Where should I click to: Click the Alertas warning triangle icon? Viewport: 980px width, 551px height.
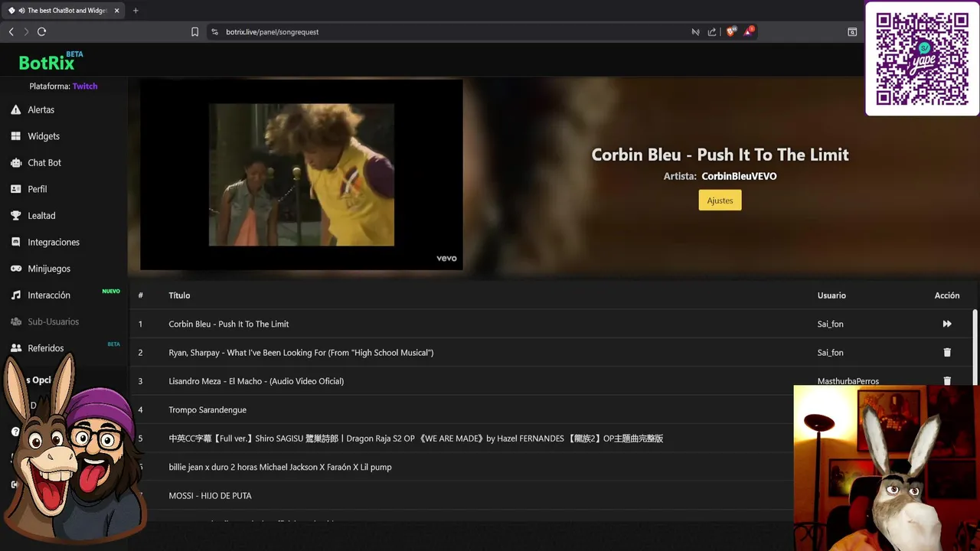15,110
